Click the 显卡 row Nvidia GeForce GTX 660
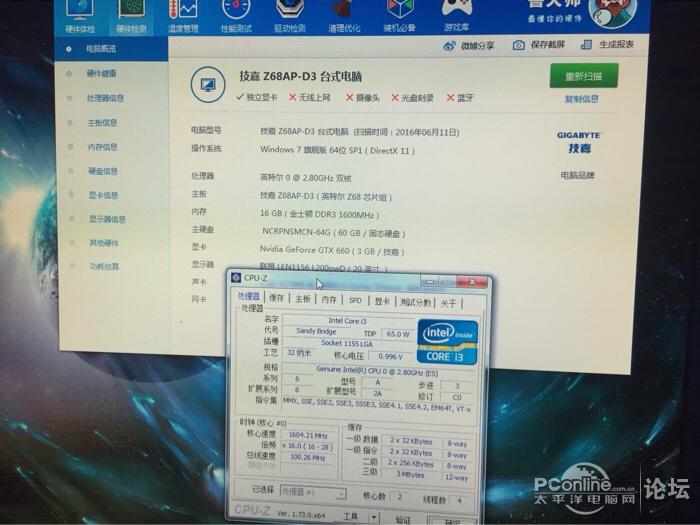 coord(332,251)
